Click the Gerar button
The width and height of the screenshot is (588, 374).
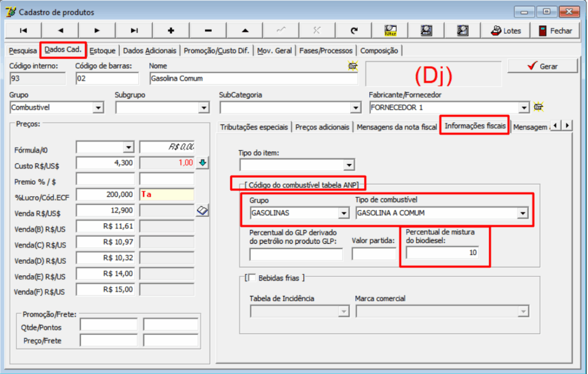542,66
